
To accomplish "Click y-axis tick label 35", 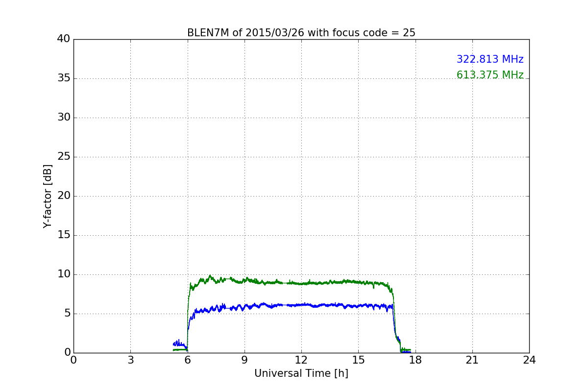I will (64, 78).
